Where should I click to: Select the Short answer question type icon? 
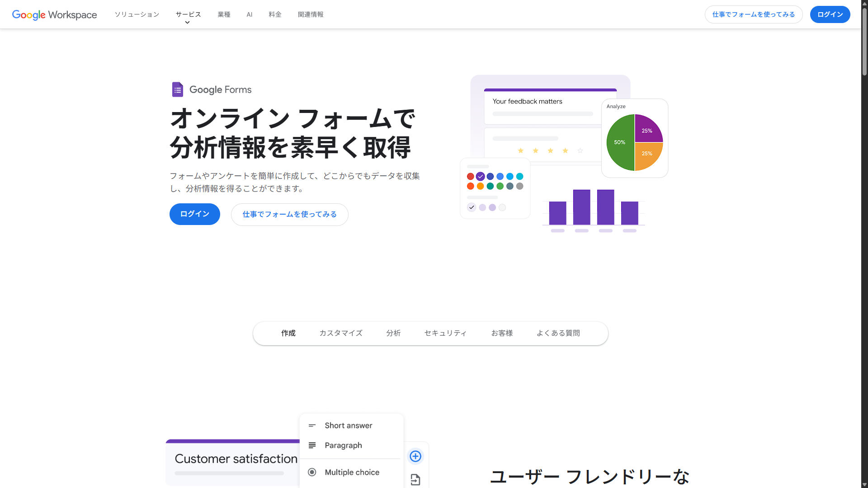pyautogui.click(x=312, y=425)
